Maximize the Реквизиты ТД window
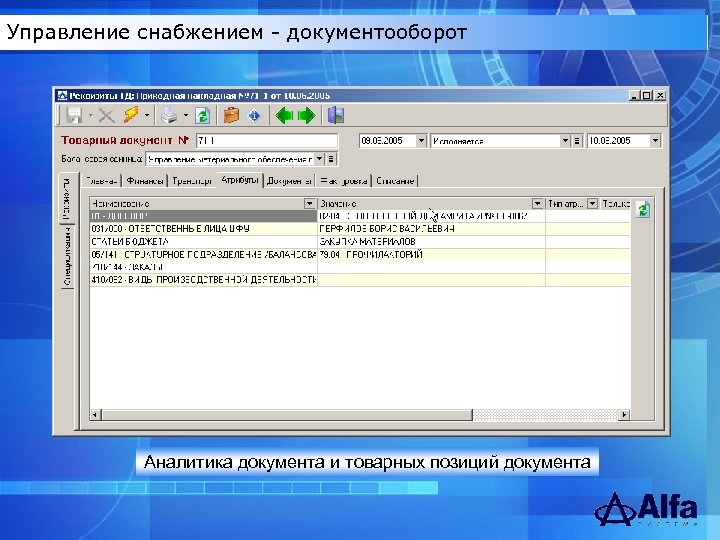The height and width of the screenshot is (540, 720). [x=647, y=96]
